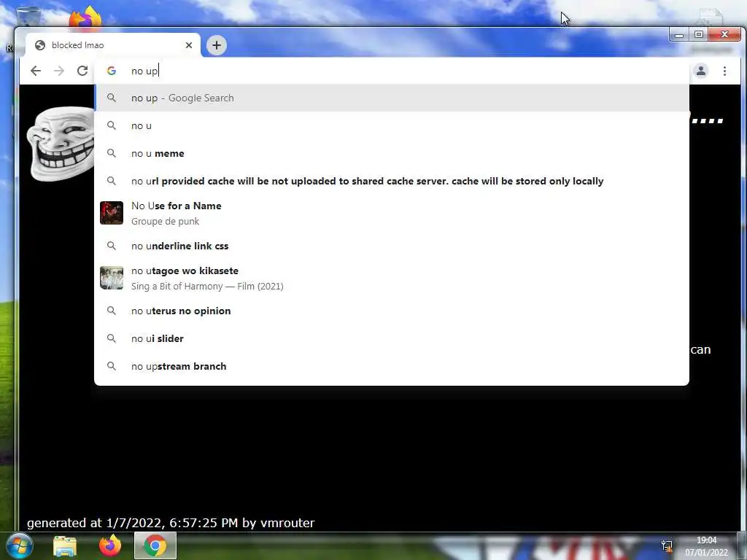Click the No Use for a Name thumbnail
The image size is (747, 560).
point(112,213)
